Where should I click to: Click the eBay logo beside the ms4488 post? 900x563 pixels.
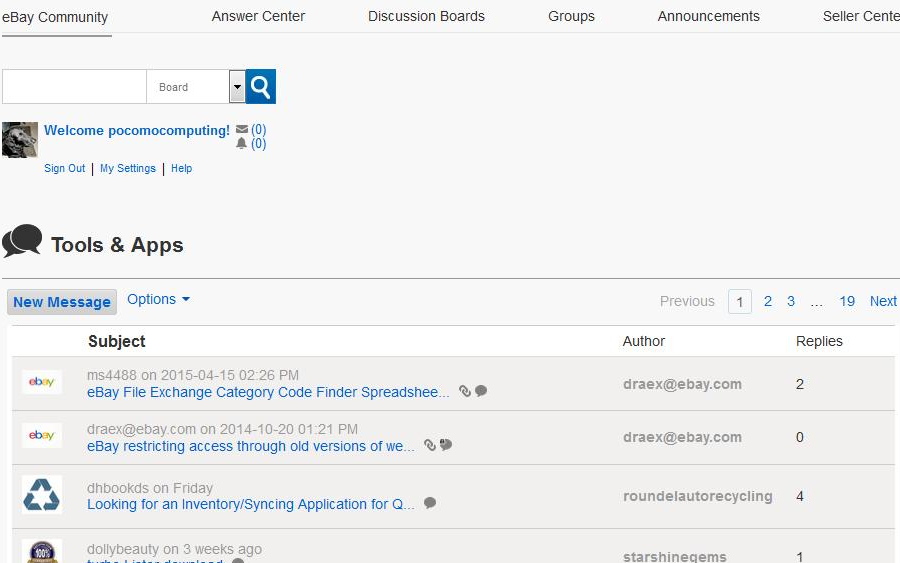point(42,382)
